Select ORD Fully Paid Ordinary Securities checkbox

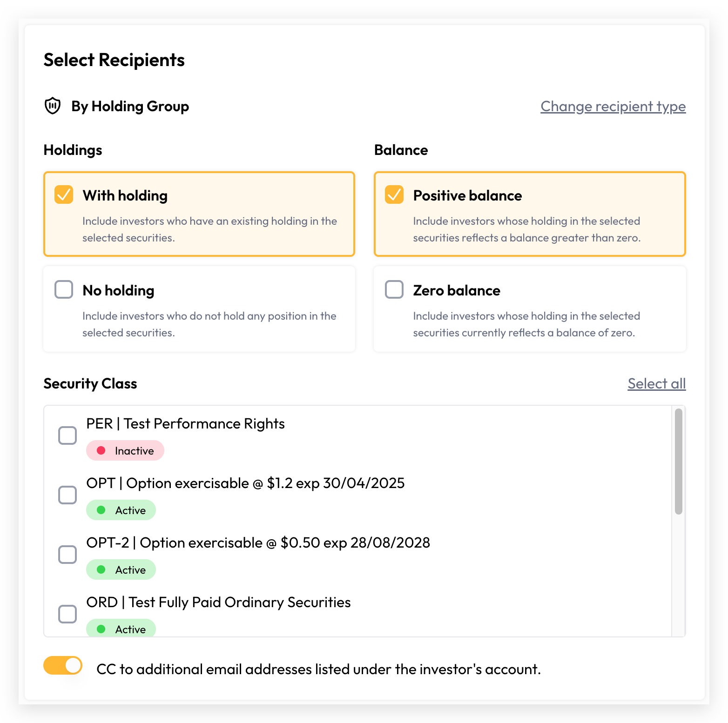pos(67,614)
